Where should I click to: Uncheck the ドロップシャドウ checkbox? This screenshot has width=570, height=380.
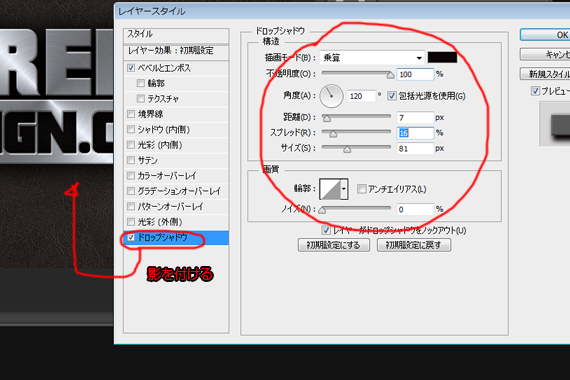131,237
